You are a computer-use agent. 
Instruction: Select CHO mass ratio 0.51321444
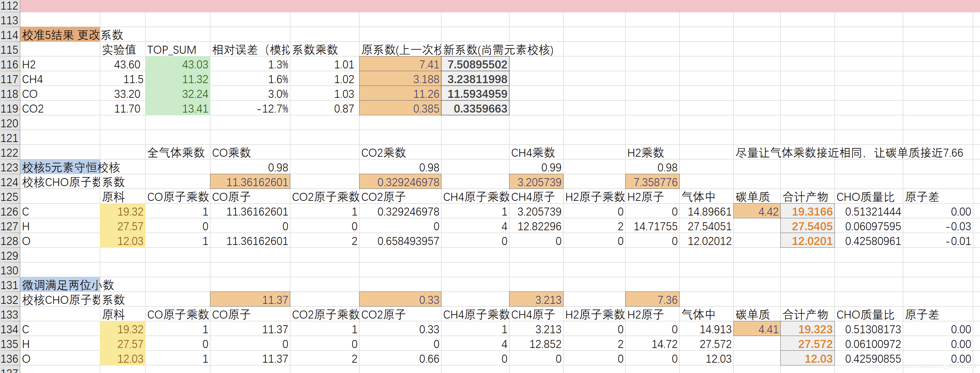pyautogui.click(x=869, y=212)
